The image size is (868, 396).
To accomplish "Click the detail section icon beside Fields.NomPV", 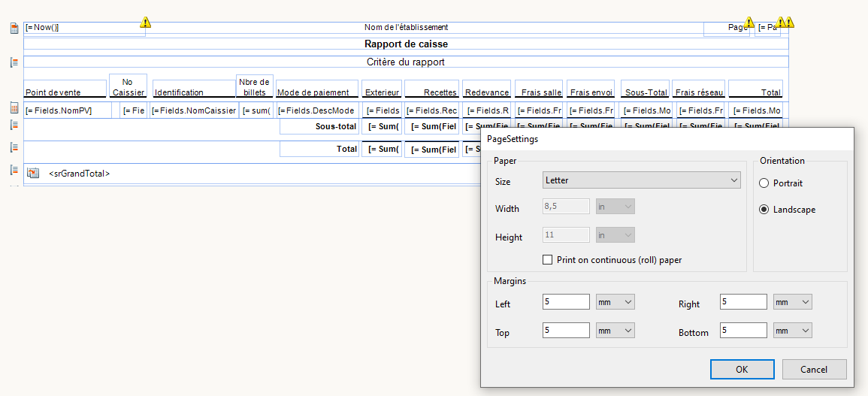I will [14, 109].
